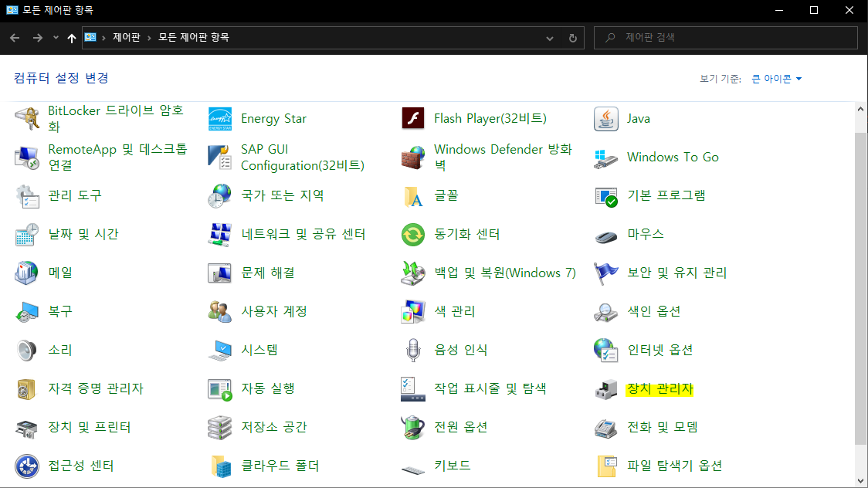Screen dimensions: 868x488
Task: Click the 인터넷 옵션 text link
Action: point(659,351)
